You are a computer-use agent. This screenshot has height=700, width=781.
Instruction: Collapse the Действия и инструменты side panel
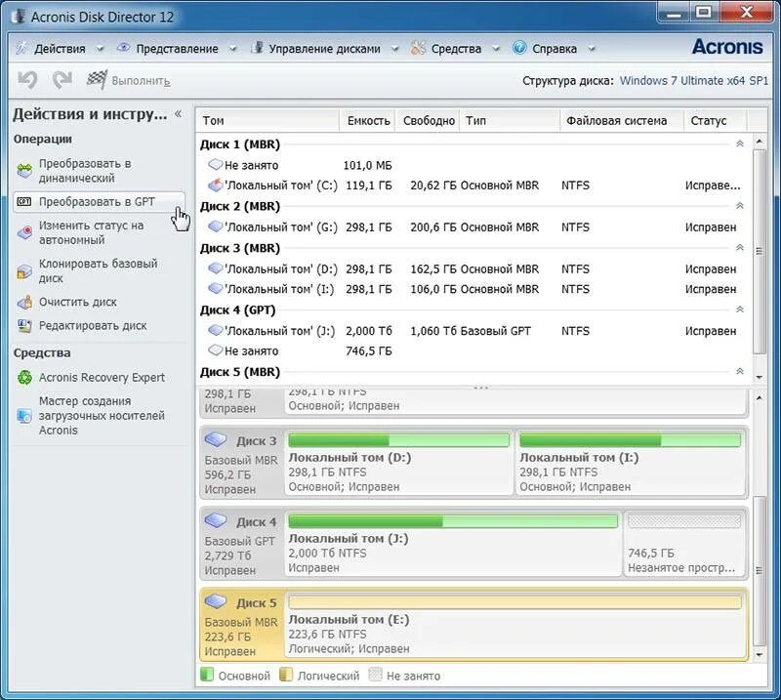point(179,114)
